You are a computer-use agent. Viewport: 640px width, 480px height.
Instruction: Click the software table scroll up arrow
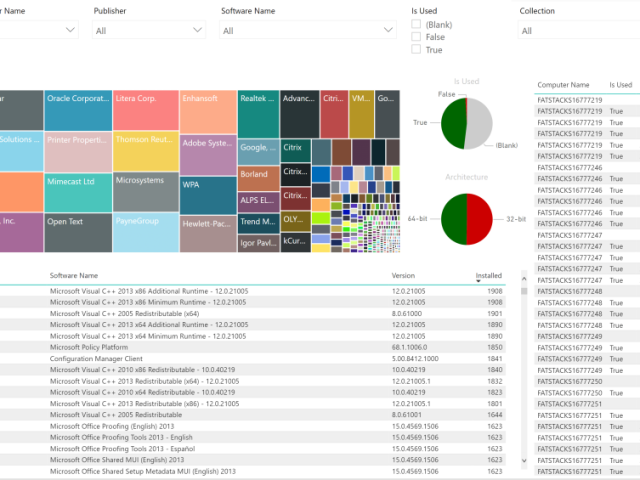tap(524, 279)
